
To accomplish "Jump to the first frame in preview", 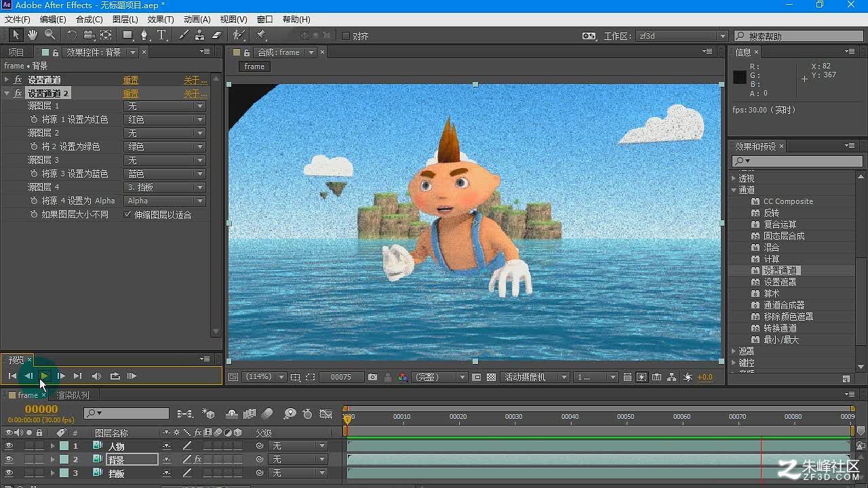I will pos(12,376).
